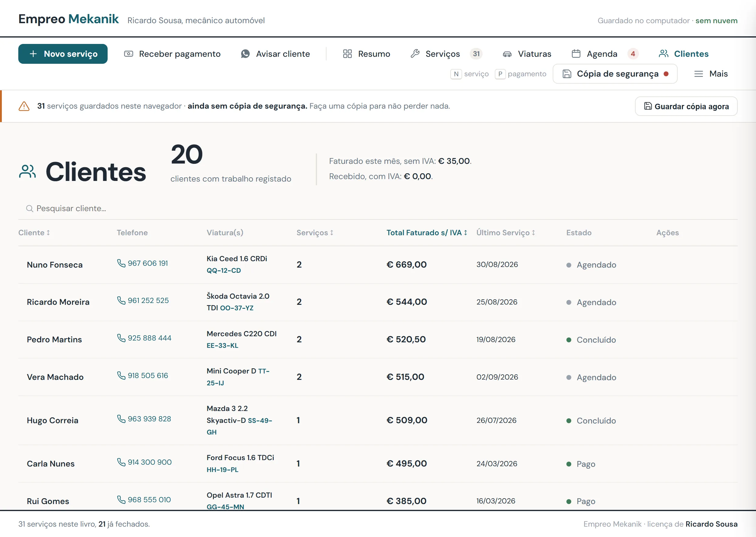Open the plate HH-19-PL
The height and width of the screenshot is (537, 756).
(x=222, y=470)
